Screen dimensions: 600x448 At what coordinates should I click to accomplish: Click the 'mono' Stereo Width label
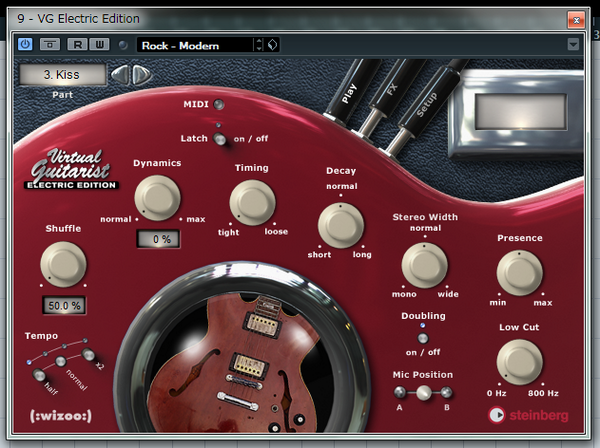click(404, 294)
